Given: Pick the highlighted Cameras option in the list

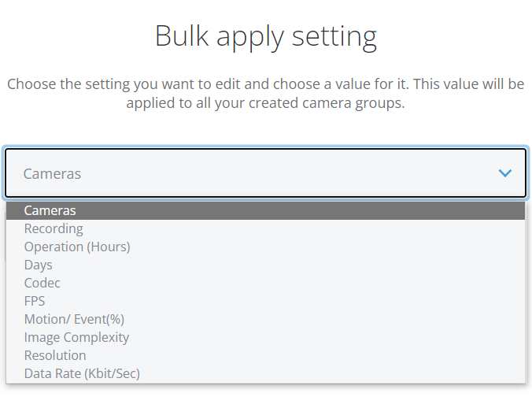Looking at the screenshot, I should (x=50, y=210).
